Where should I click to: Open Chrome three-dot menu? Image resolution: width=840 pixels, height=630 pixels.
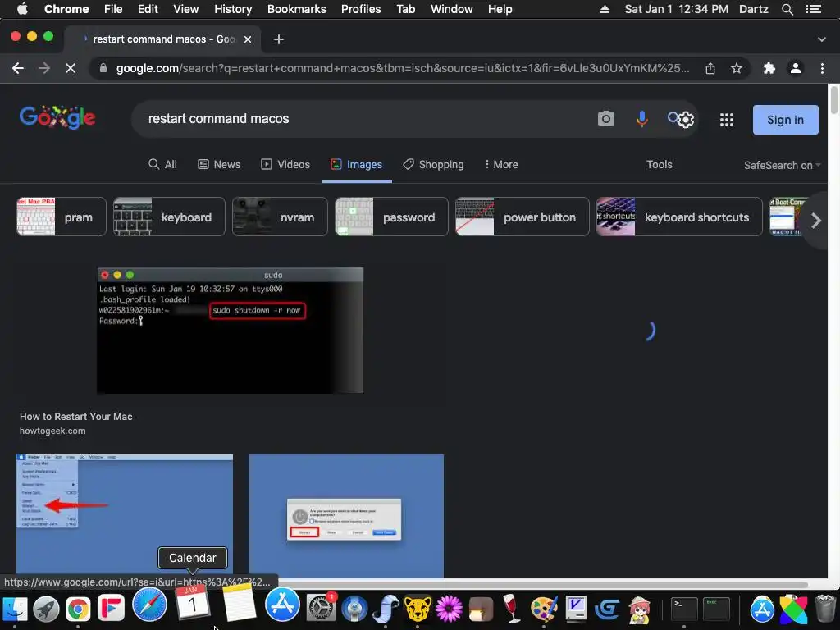click(822, 68)
